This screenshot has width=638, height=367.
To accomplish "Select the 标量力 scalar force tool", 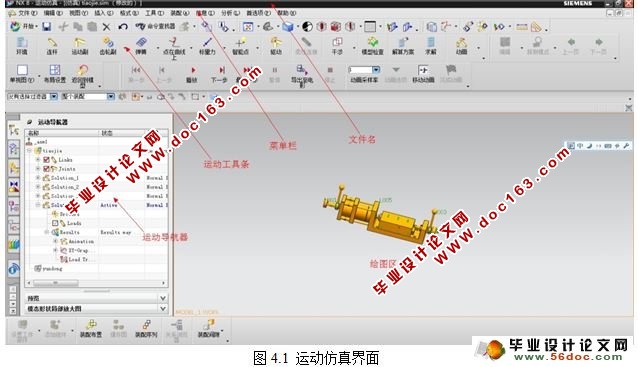I will [207, 46].
